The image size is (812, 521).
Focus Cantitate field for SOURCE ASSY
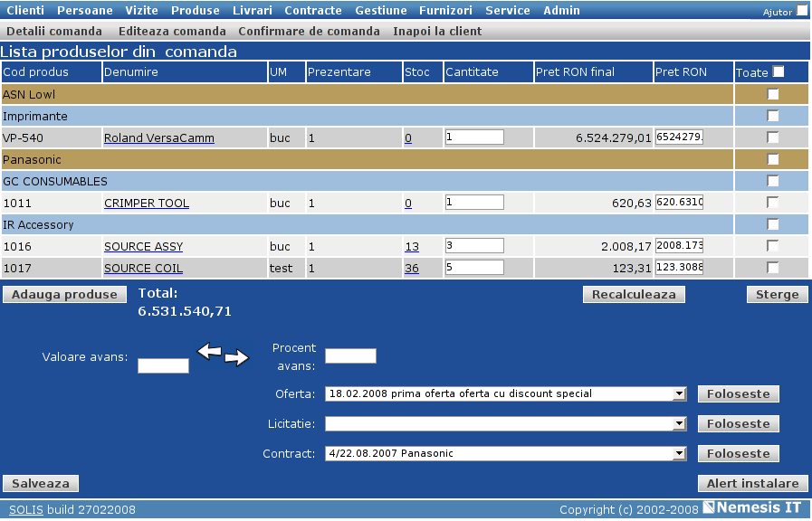[474, 246]
